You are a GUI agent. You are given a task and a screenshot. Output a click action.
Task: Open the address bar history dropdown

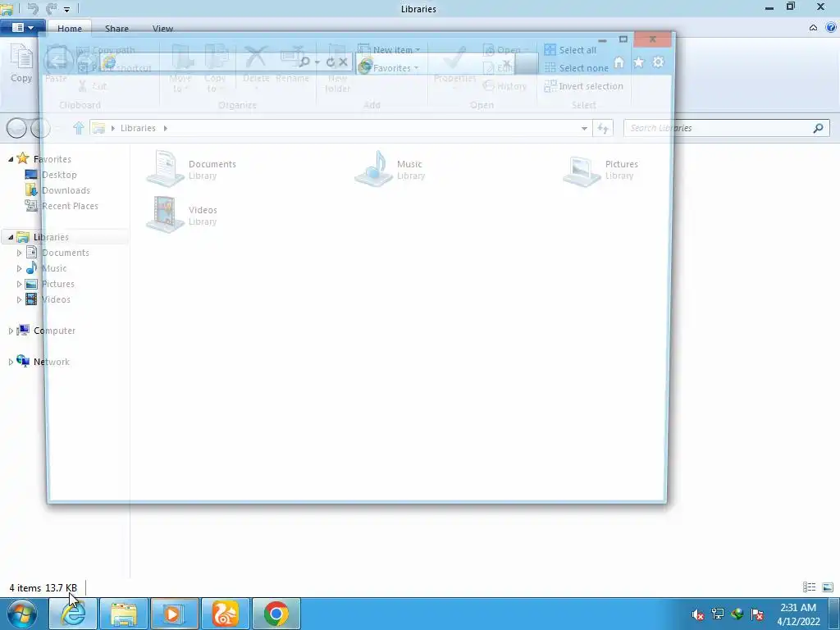pos(584,129)
